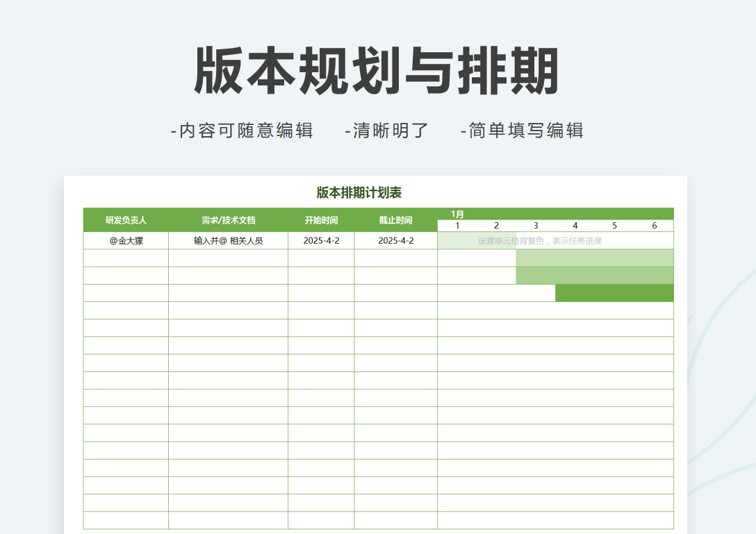
Task: Select the 截止时间 column header
Action: coord(395,220)
